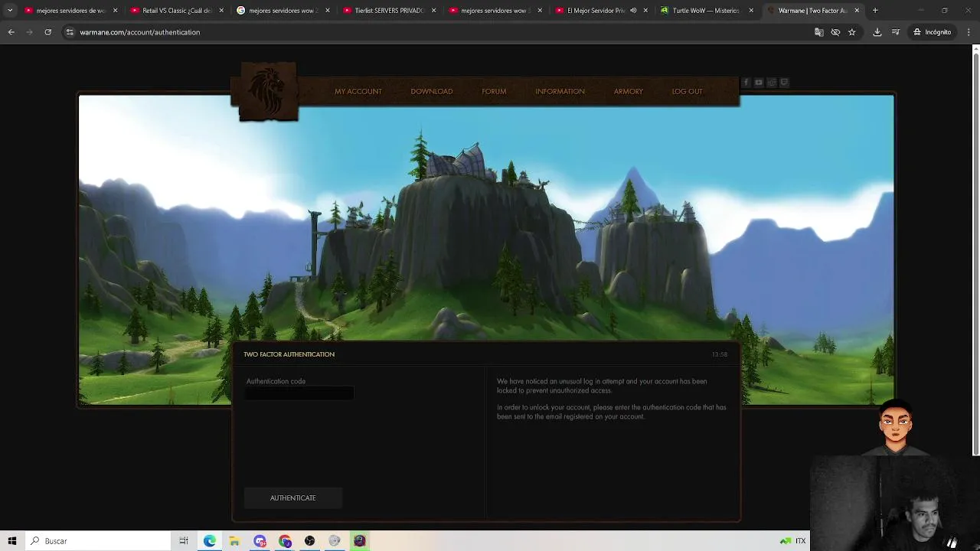
Task: Open the Information menu
Action: point(560,91)
